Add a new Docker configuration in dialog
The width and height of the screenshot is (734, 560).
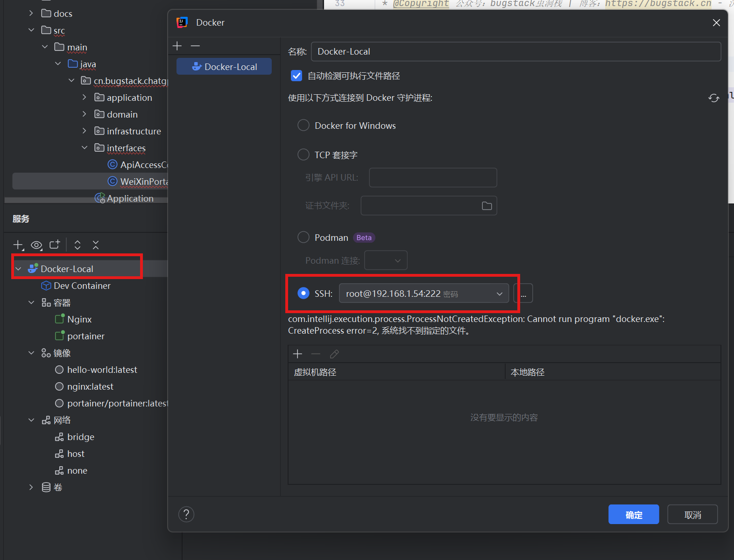[177, 46]
